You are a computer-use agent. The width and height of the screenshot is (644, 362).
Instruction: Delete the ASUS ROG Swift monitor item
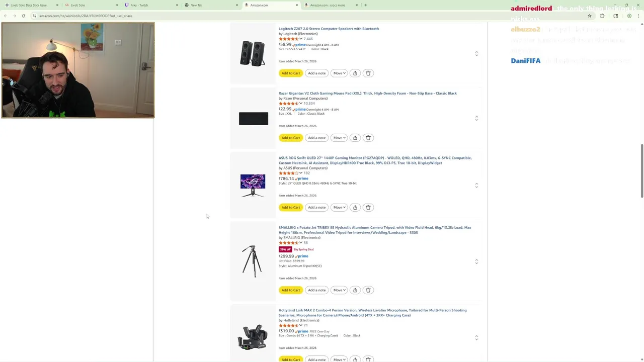[368, 208]
